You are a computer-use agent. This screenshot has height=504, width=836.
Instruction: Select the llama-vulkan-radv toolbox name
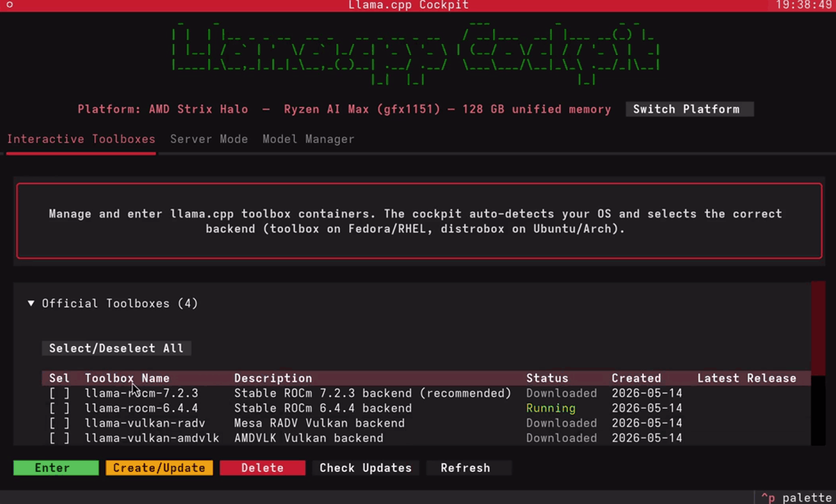tap(145, 423)
